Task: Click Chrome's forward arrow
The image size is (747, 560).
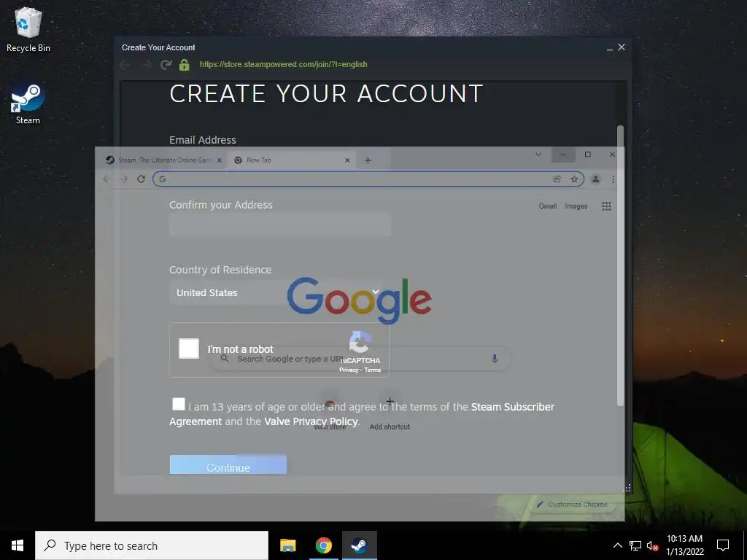Action: tap(124, 179)
